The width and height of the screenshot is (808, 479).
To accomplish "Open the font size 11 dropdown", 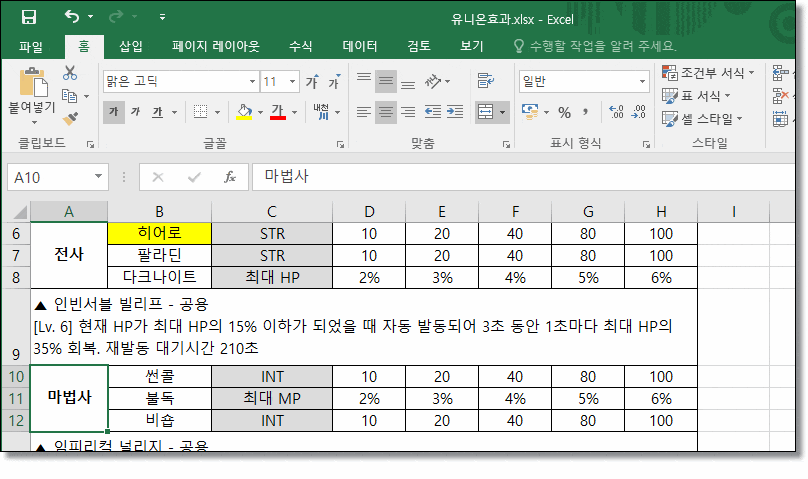I will tap(292, 81).
